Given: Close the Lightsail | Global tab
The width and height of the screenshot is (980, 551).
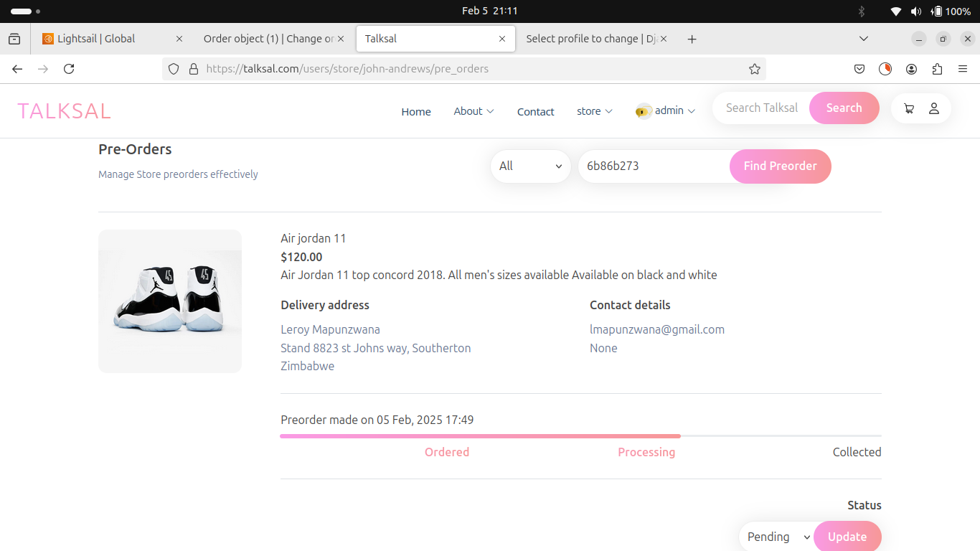Looking at the screenshot, I should tap(179, 39).
